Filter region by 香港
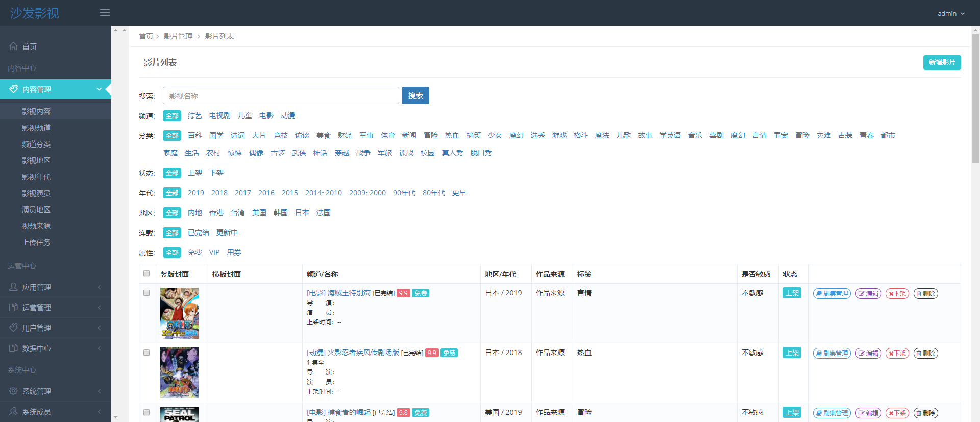This screenshot has height=422, width=980. (x=216, y=213)
